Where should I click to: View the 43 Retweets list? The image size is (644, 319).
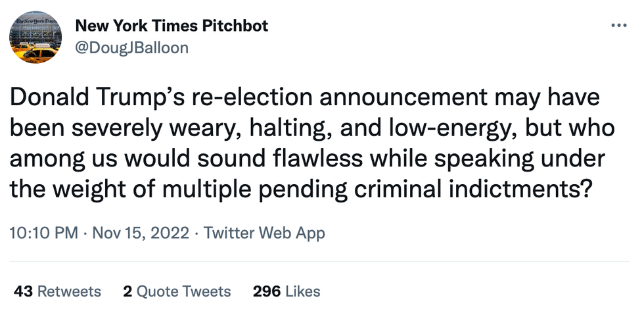coord(58,291)
